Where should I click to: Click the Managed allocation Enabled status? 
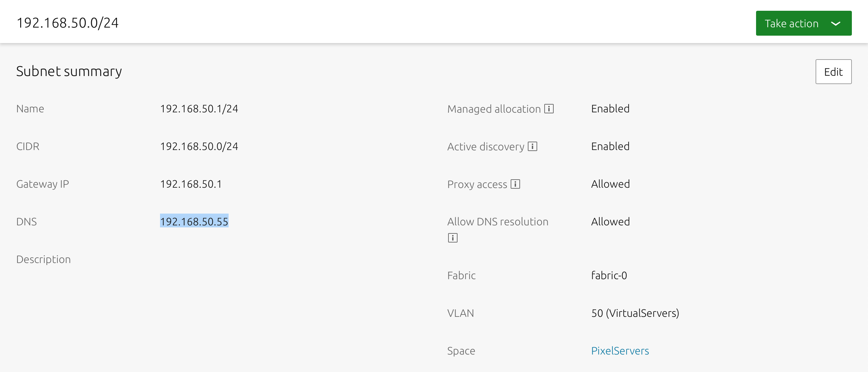(x=610, y=109)
